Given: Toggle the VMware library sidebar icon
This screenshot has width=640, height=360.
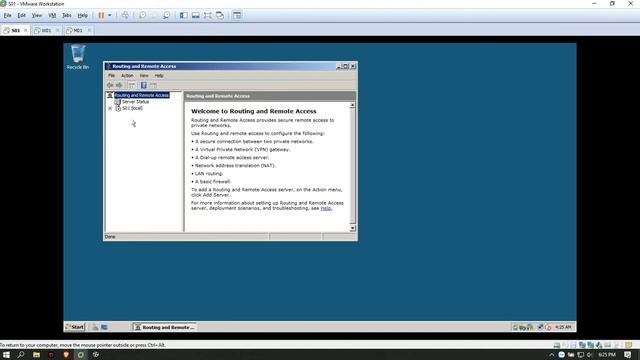Looking at the screenshot, I should (184, 15).
